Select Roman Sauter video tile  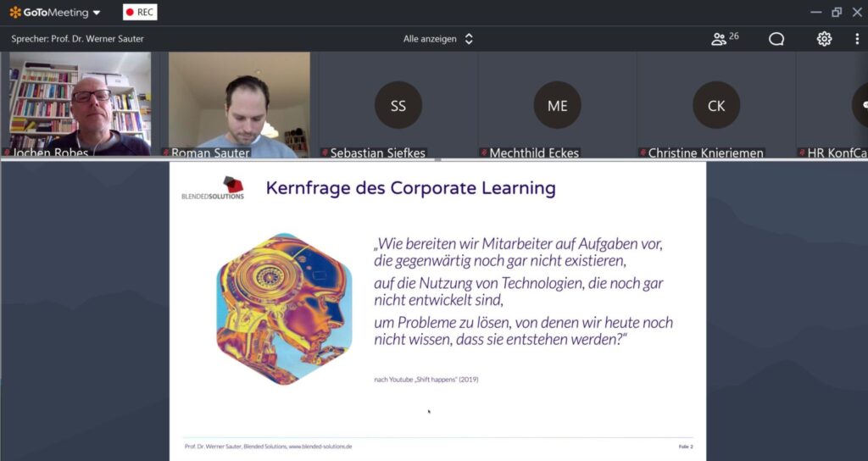pos(239,104)
